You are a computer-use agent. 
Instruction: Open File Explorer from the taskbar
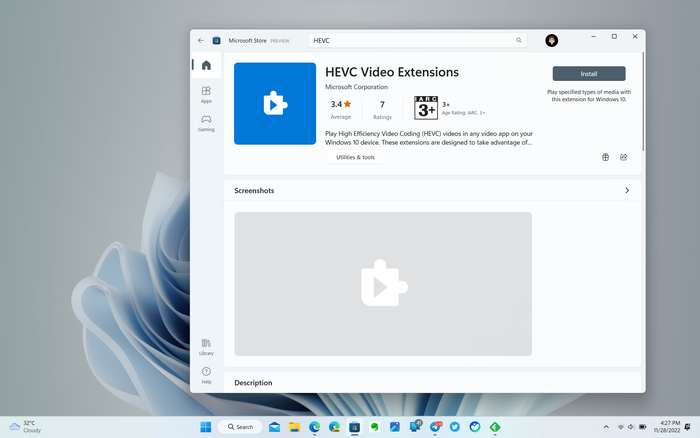pyautogui.click(x=294, y=427)
